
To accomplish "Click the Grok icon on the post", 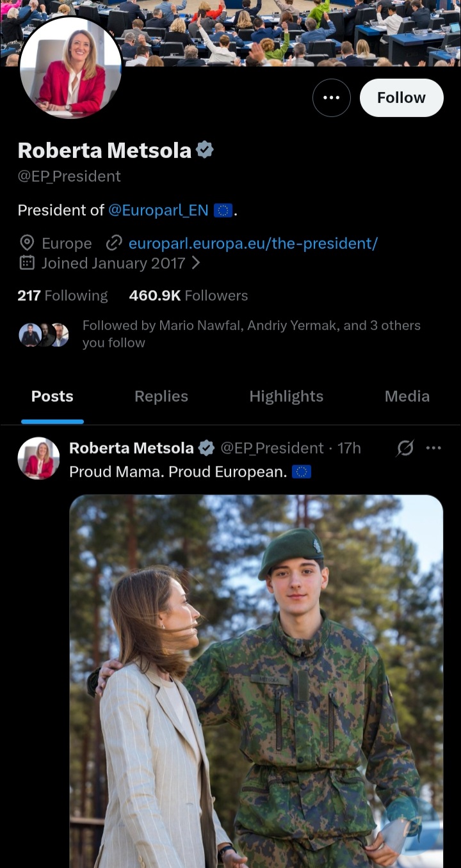I will (x=405, y=448).
